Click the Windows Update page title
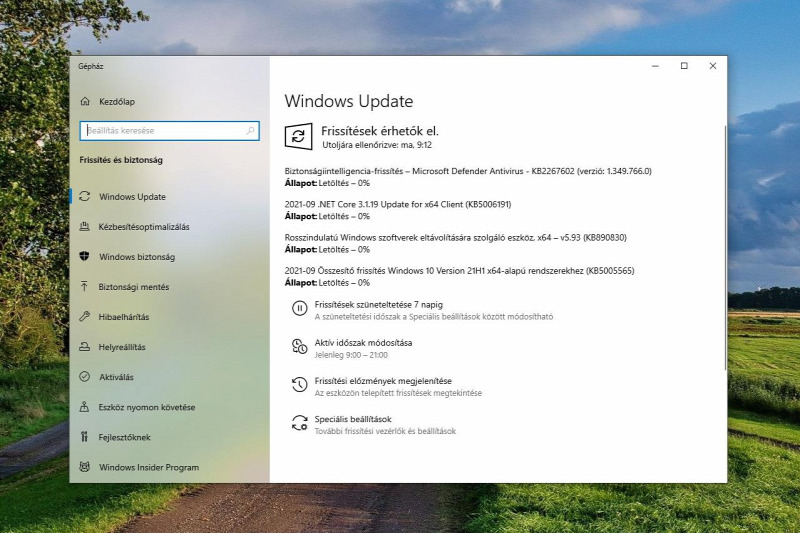The width and height of the screenshot is (800, 533). (x=349, y=101)
